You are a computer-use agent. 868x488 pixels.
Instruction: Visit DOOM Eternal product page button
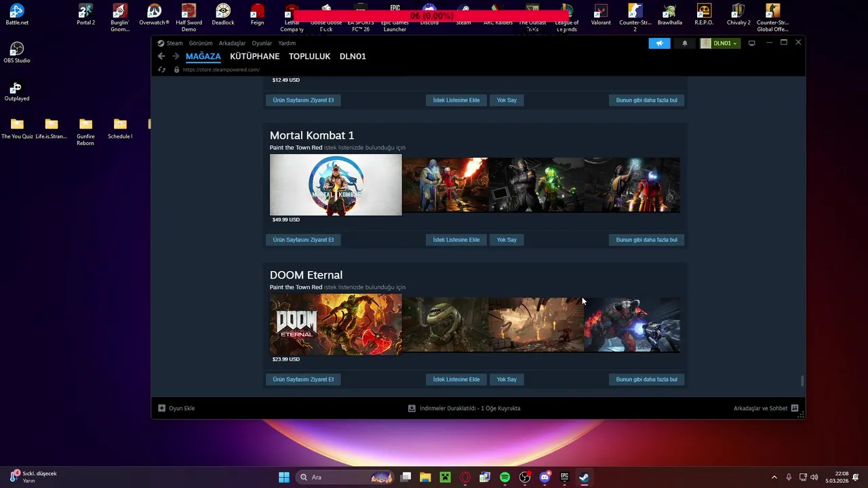click(303, 380)
